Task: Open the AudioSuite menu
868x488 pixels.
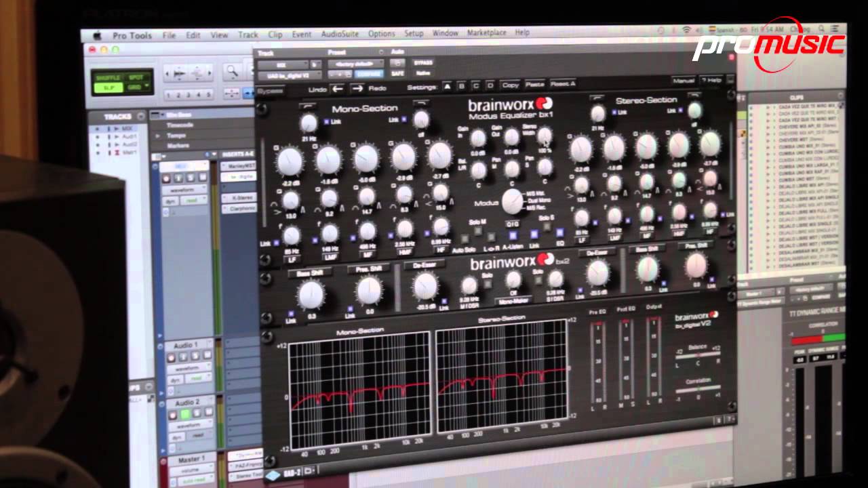Action: [339, 34]
